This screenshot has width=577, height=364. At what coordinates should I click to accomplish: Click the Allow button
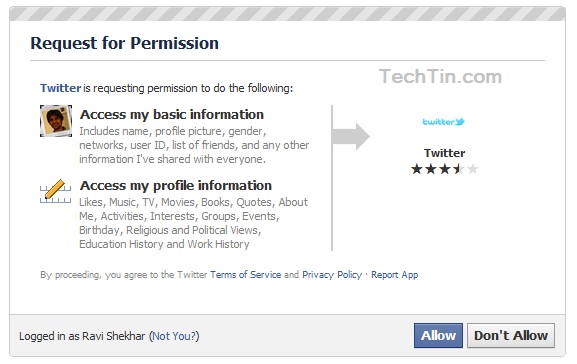[438, 335]
